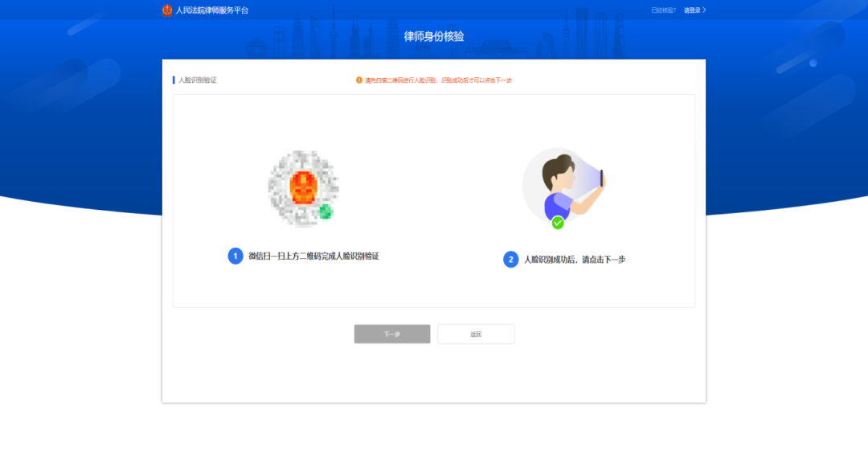Click the green mini-program badge on QR code

[x=325, y=212]
